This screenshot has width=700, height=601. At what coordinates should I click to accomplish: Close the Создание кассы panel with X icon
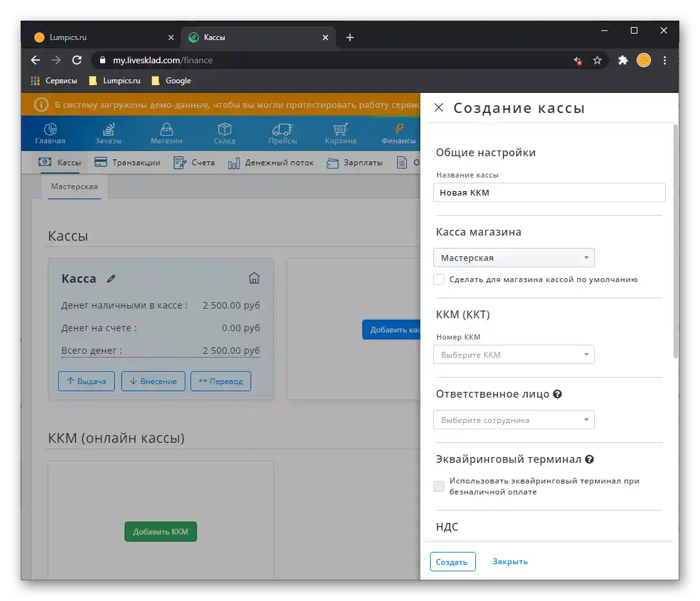tap(438, 108)
